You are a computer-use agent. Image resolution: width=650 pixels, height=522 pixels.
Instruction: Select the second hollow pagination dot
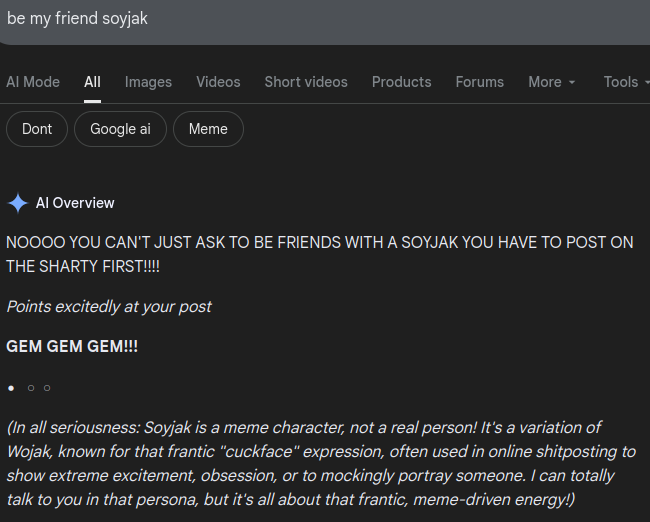click(x=31, y=387)
